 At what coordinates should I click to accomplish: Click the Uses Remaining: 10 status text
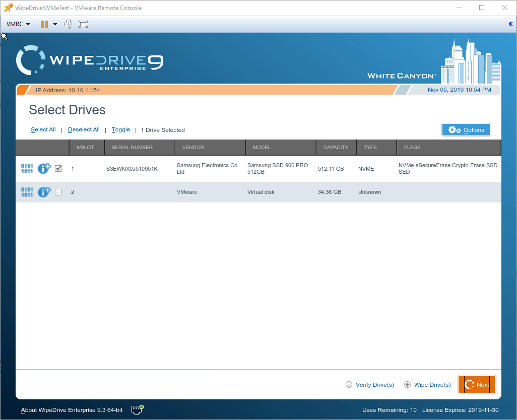point(390,410)
